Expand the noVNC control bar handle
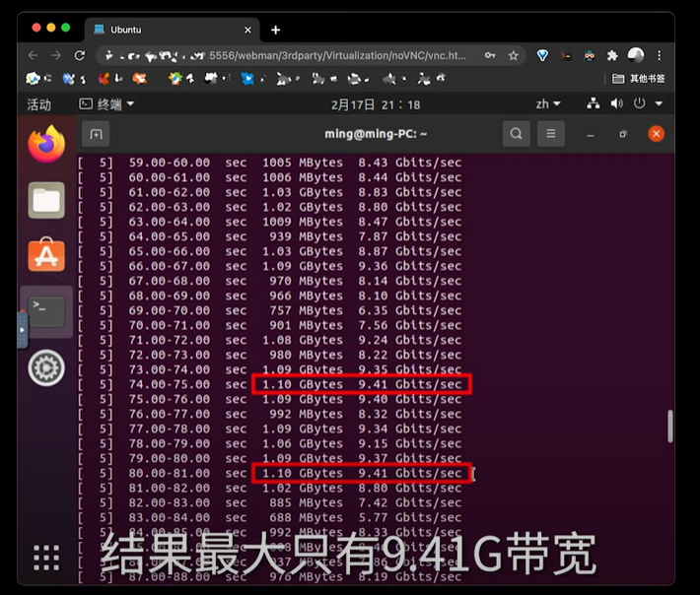700x595 pixels. point(23,330)
